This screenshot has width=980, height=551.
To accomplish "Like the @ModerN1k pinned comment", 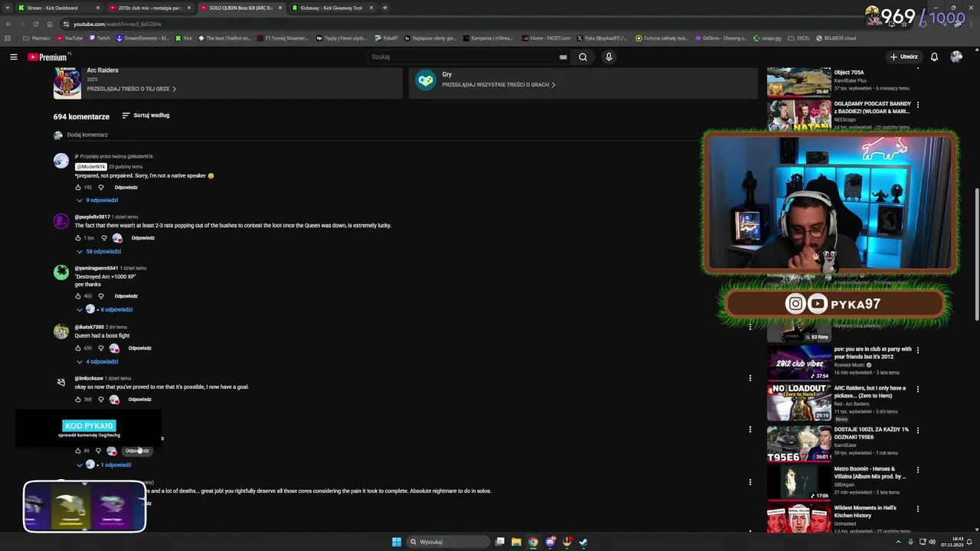I will coord(78,187).
